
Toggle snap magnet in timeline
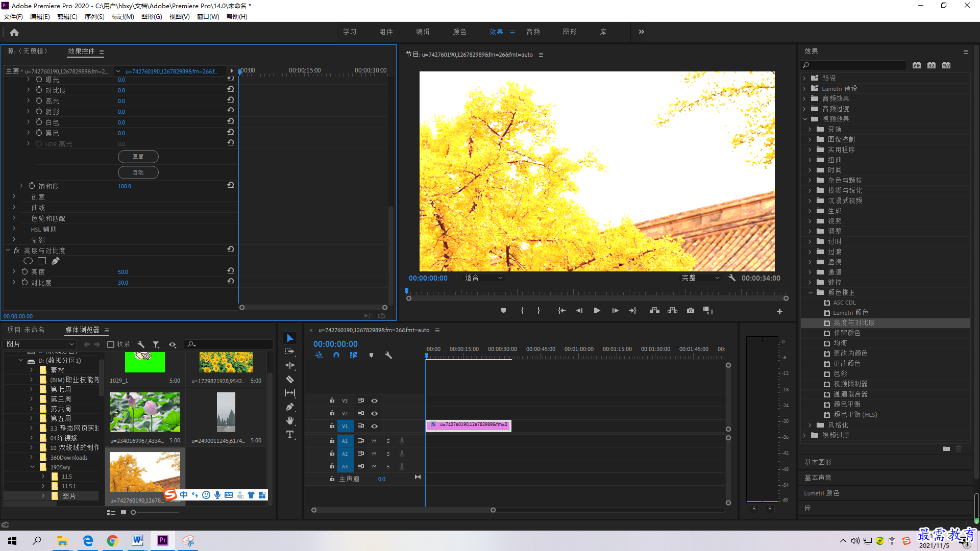tap(336, 355)
